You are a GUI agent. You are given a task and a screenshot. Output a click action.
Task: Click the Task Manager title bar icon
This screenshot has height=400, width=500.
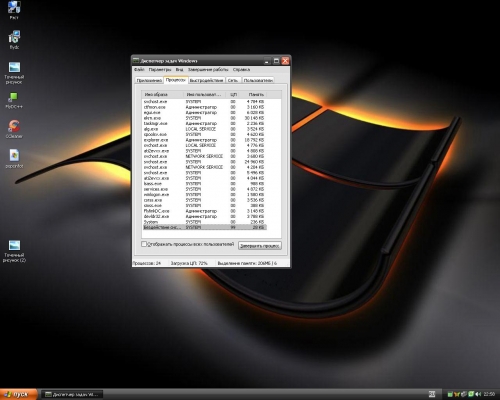[136, 61]
